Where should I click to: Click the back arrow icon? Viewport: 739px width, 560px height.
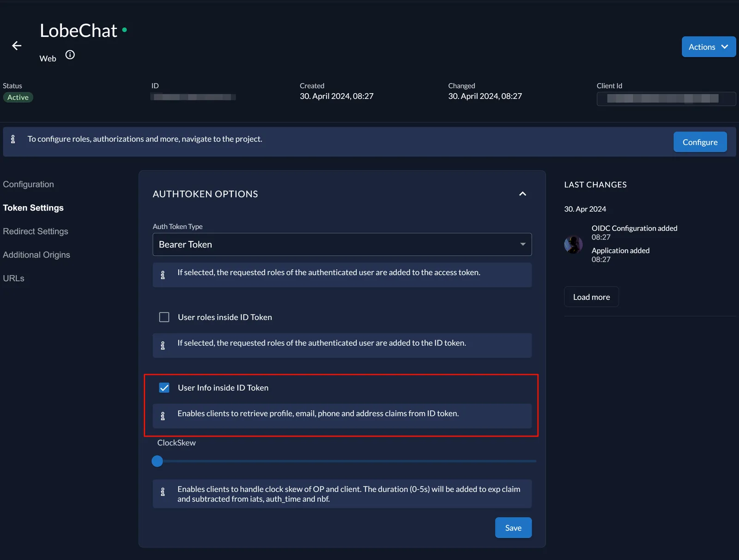[17, 46]
